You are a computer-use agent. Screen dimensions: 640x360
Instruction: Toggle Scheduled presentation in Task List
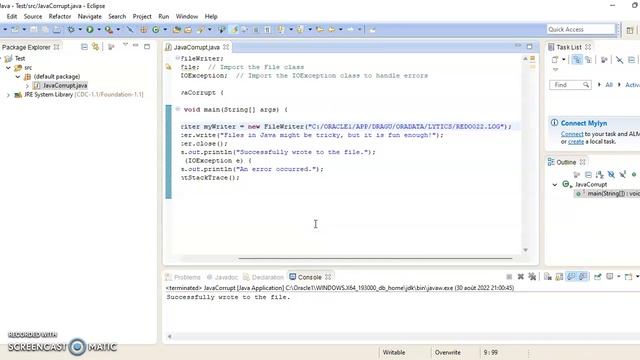click(588, 60)
